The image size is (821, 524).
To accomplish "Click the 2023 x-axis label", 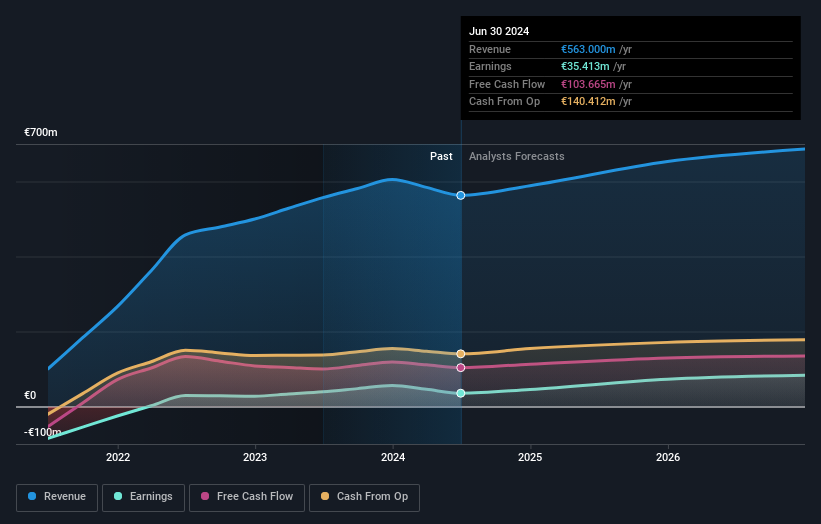I will [x=255, y=457].
